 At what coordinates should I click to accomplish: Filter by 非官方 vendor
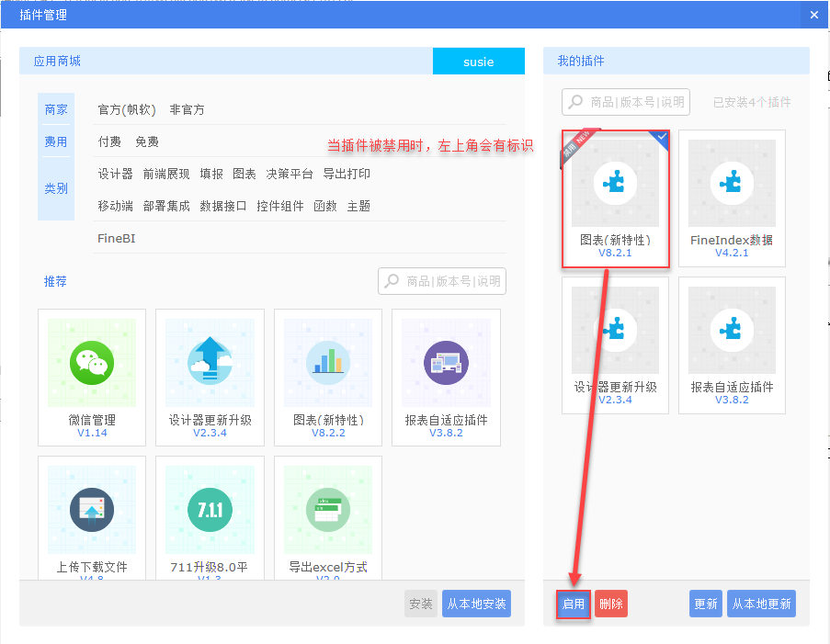pyautogui.click(x=187, y=110)
